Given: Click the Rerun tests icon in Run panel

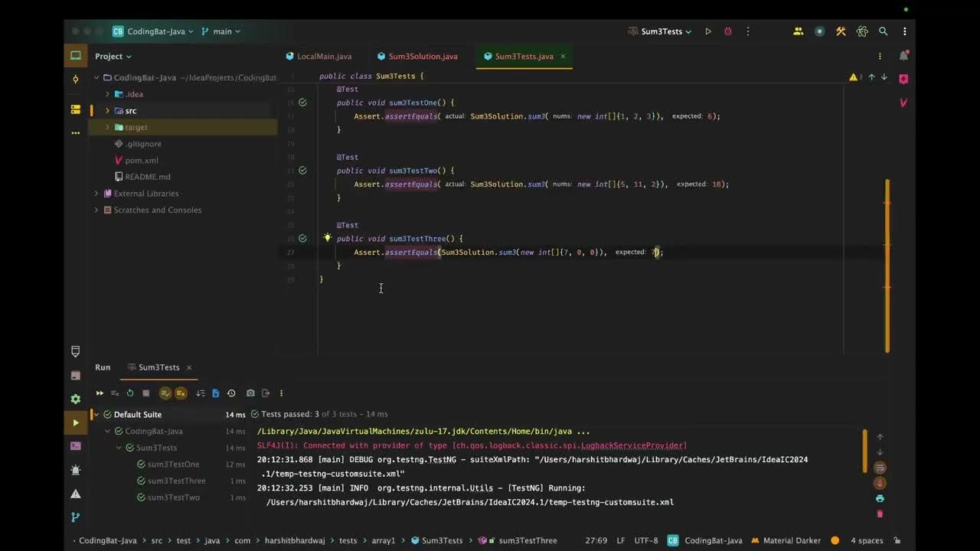Looking at the screenshot, I should (130, 393).
